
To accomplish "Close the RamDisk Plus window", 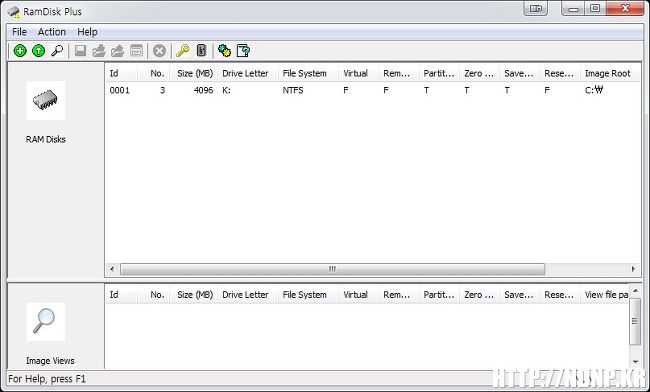I will (x=625, y=8).
